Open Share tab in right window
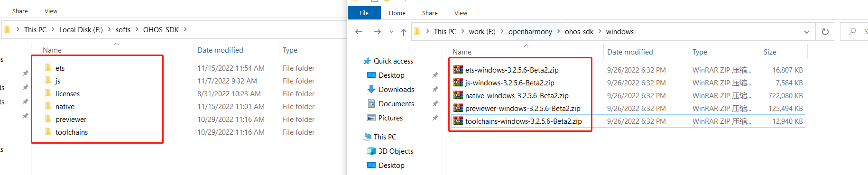 (430, 13)
